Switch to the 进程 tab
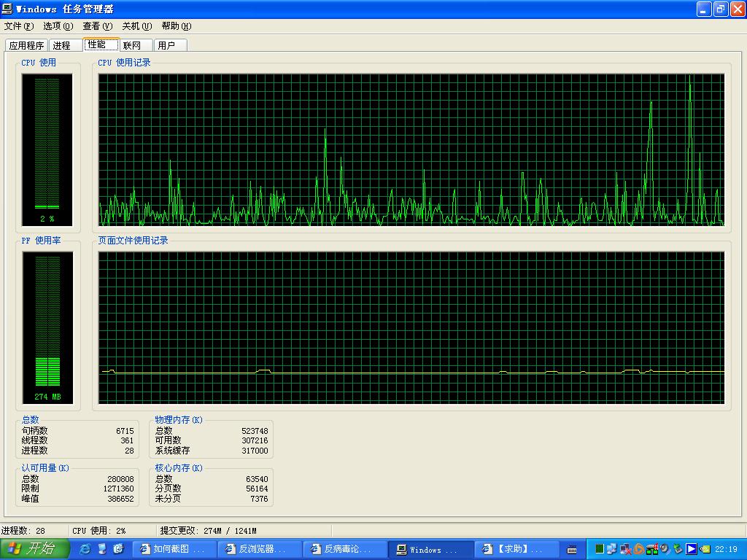Screen dimensions: 747x560 click(63, 45)
